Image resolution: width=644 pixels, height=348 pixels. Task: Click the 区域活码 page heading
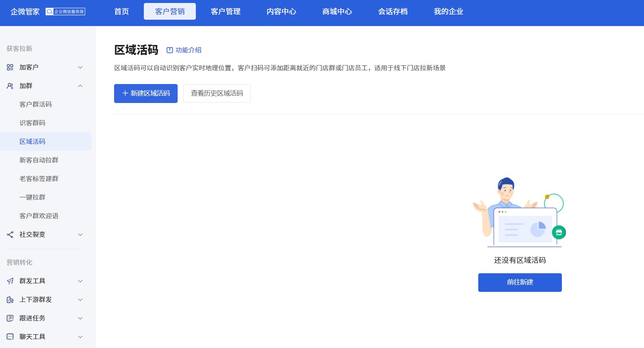tap(136, 50)
